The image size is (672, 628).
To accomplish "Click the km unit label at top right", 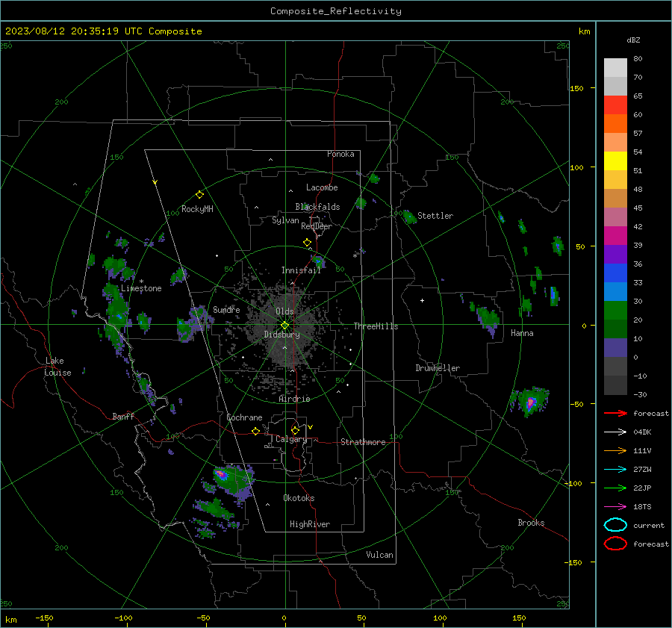I will tap(584, 31).
